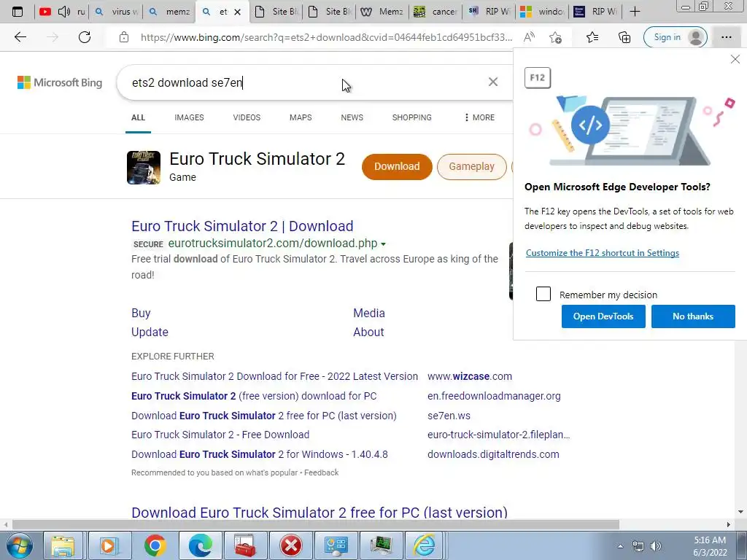Open Edge Settings and more menu
Screen dimensions: 747x560
(x=726, y=37)
